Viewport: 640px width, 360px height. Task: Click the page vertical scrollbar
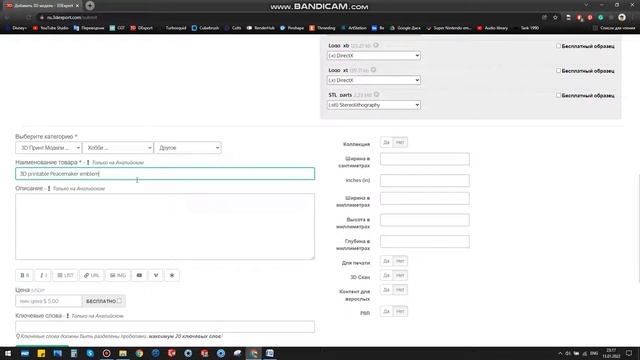[638, 228]
